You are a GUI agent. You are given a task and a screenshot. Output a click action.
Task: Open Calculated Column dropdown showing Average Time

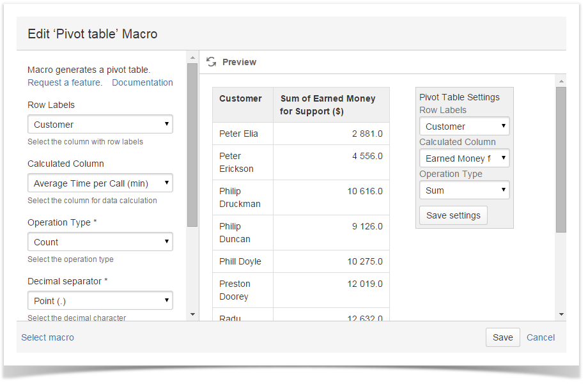click(x=100, y=183)
